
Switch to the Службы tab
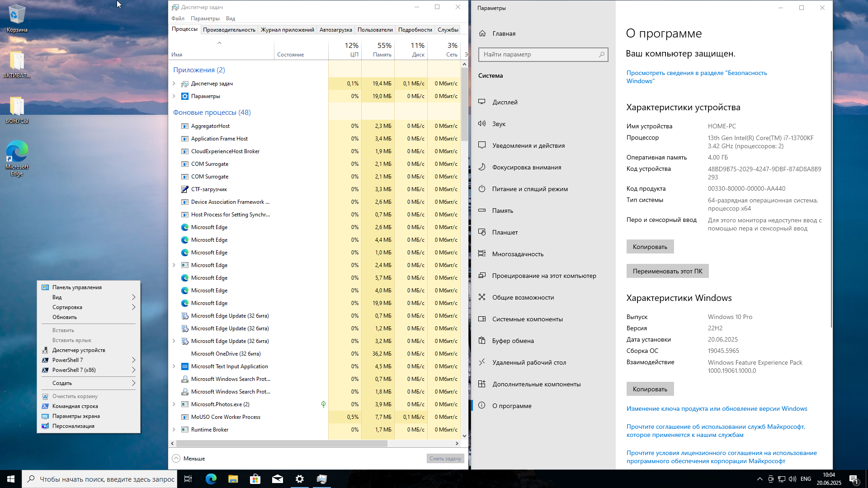click(x=448, y=30)
